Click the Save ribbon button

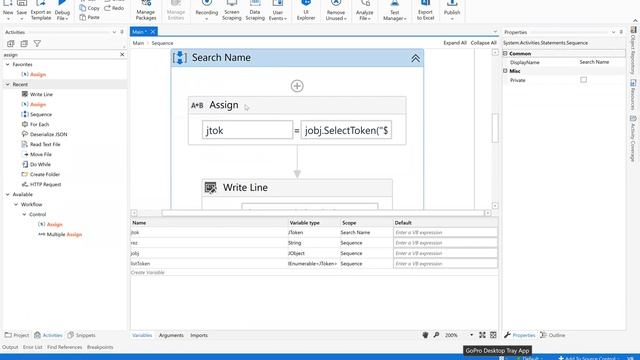pos(22,9)
